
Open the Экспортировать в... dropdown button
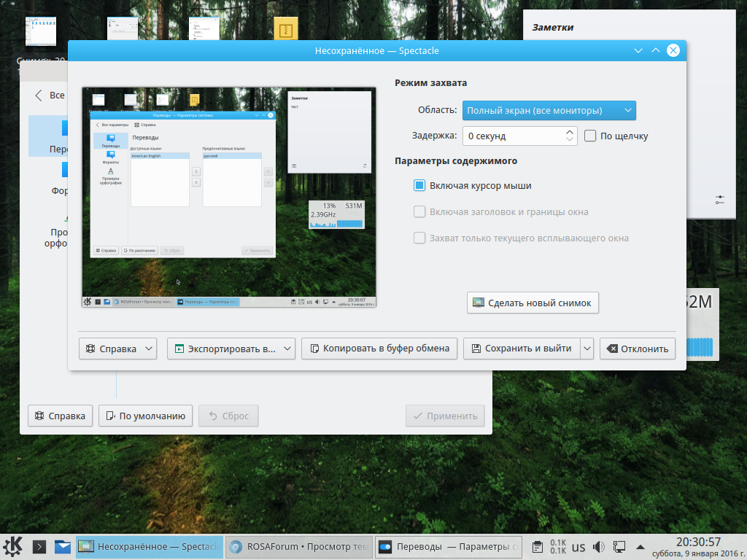(x=231, y=349)
